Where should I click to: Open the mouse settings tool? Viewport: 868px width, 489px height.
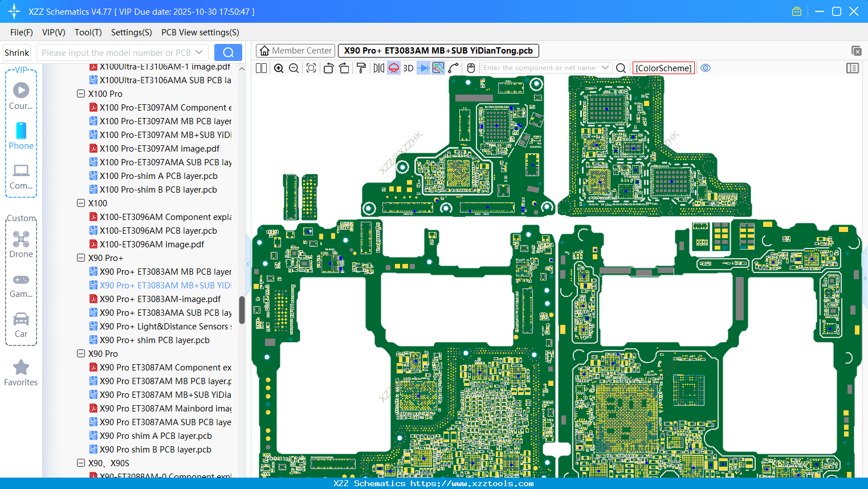[471, 68]
